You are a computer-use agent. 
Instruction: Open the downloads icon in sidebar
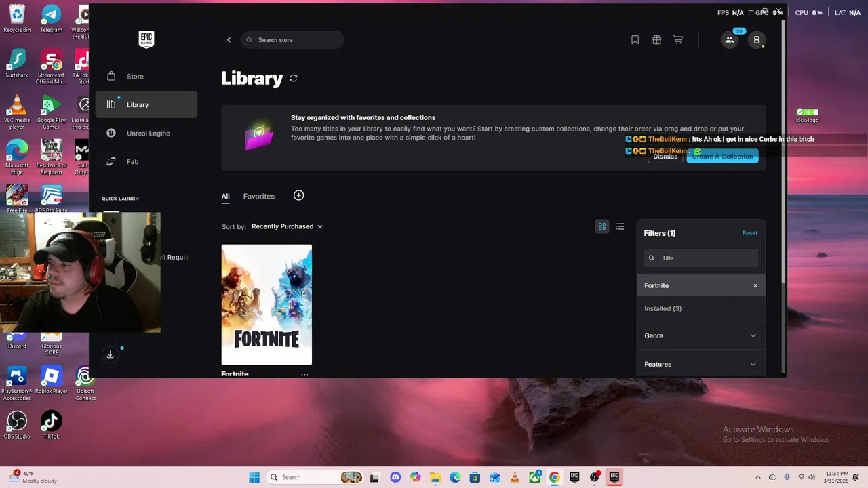coord(110,354)
